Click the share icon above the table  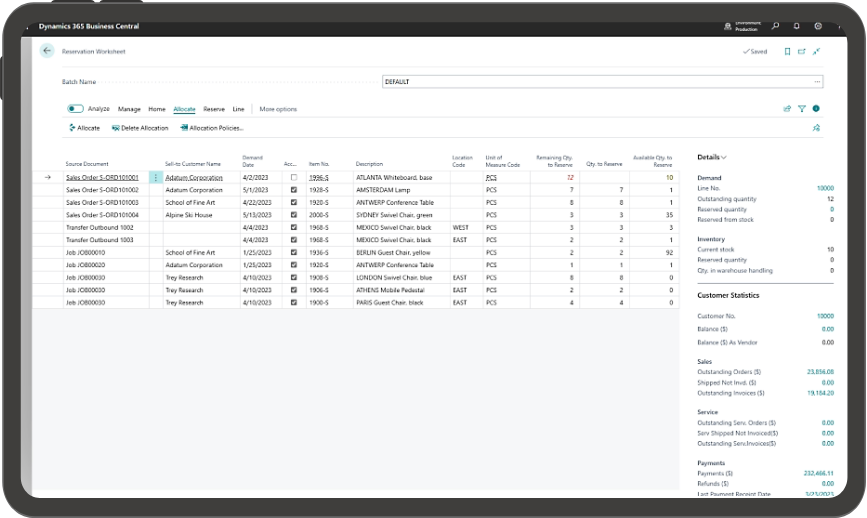pyautogui.click(x=787, y=109)
